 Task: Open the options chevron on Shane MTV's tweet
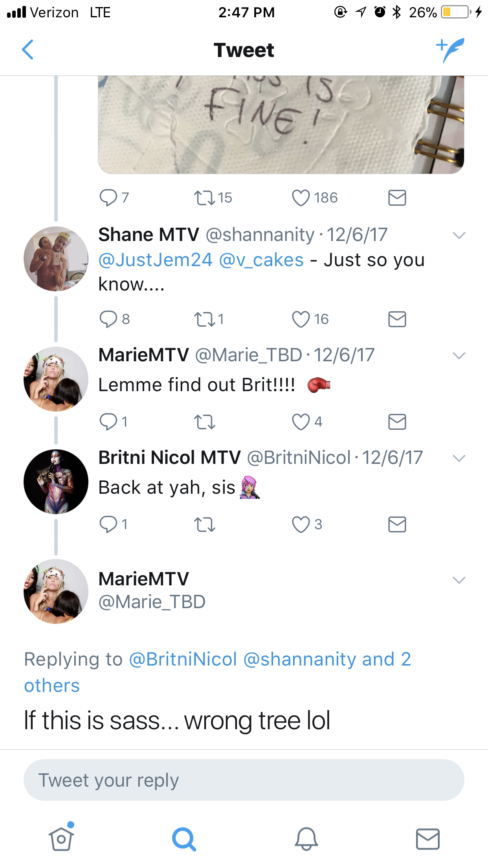(459, 235)
